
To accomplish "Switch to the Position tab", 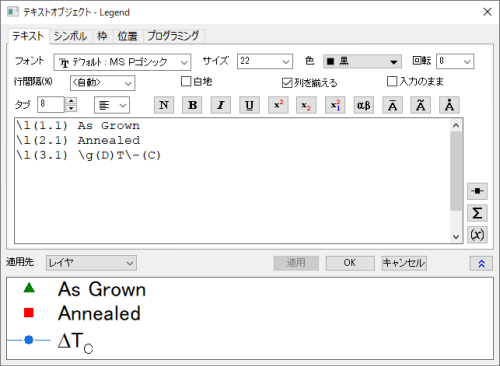I will tap(127, 36).
